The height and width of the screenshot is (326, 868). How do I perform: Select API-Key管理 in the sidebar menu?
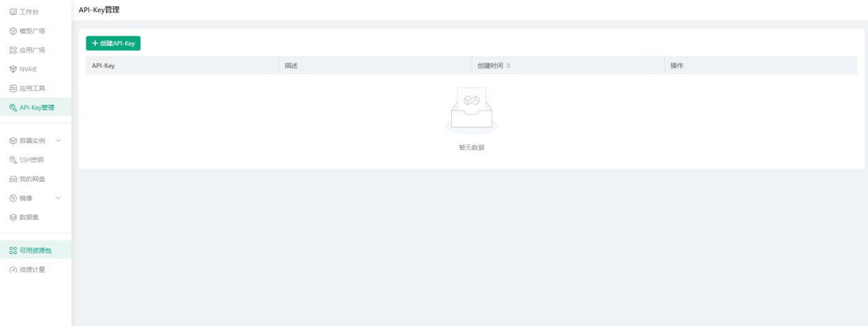point(36,108)
